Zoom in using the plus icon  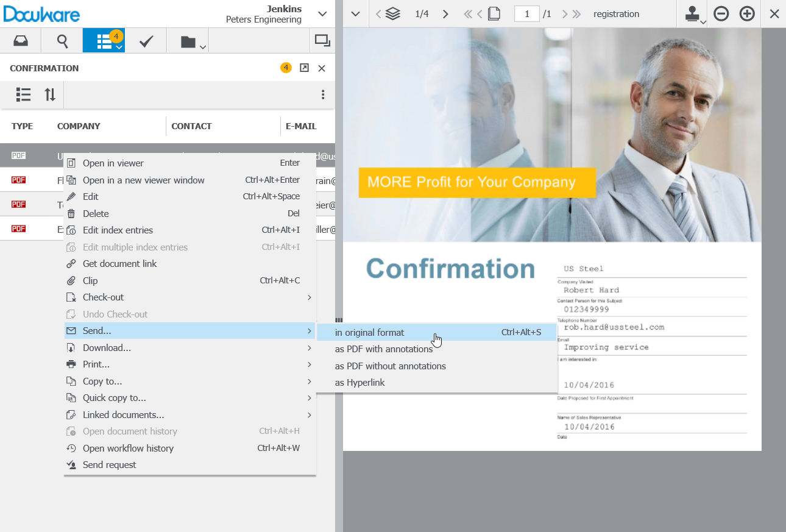click(x=746, y=13)
